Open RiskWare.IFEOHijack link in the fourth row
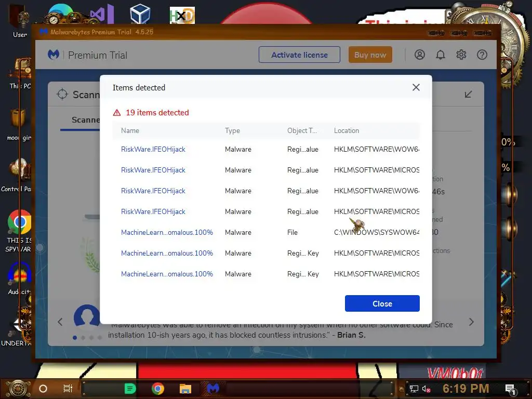 [x=153, y=211]
